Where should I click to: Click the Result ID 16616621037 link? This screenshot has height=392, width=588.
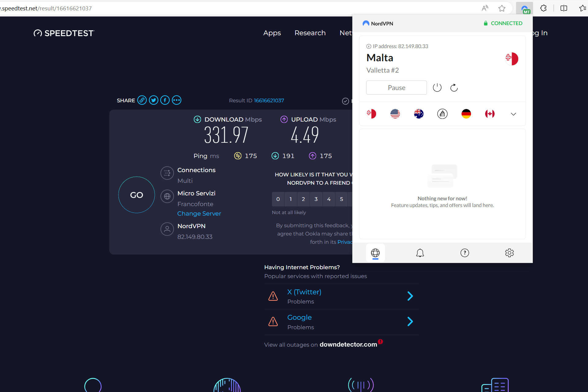(x=268, y=100)
